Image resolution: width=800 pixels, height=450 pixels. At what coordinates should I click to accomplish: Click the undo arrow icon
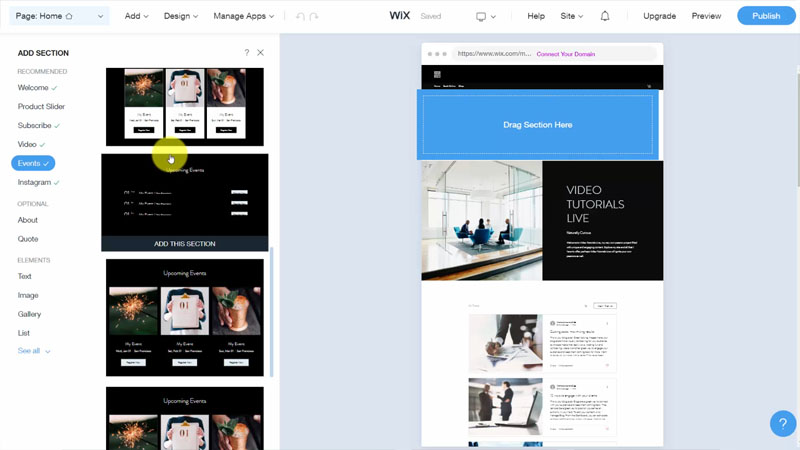click(x=300, y=16)
